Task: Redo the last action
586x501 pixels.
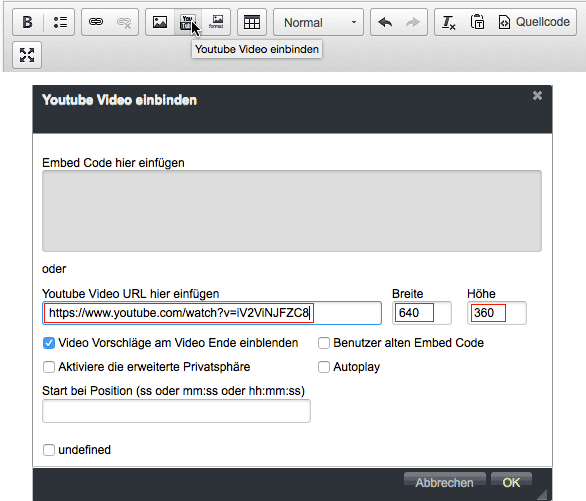Action: (x=413, y=22)
